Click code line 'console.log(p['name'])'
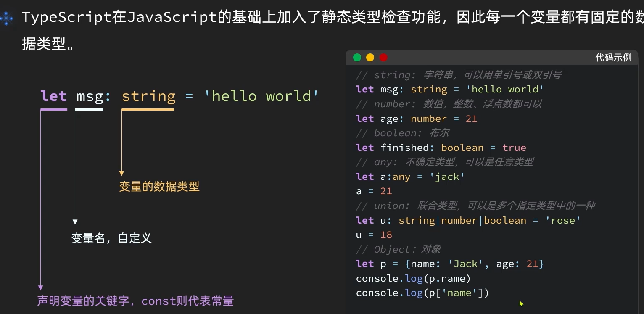 coord(422,293)
